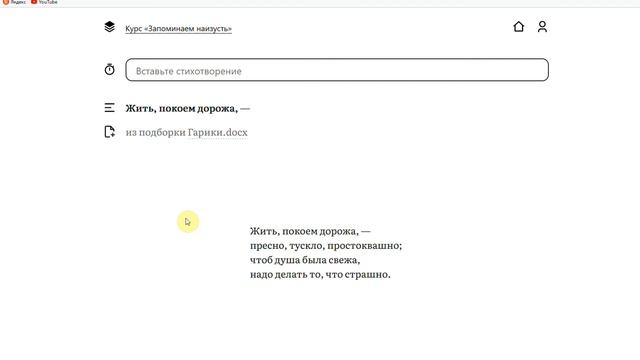The height and width of the screenshot is (360, 640).
Task: Click the add-document file icon
Action: coord(109,132)
